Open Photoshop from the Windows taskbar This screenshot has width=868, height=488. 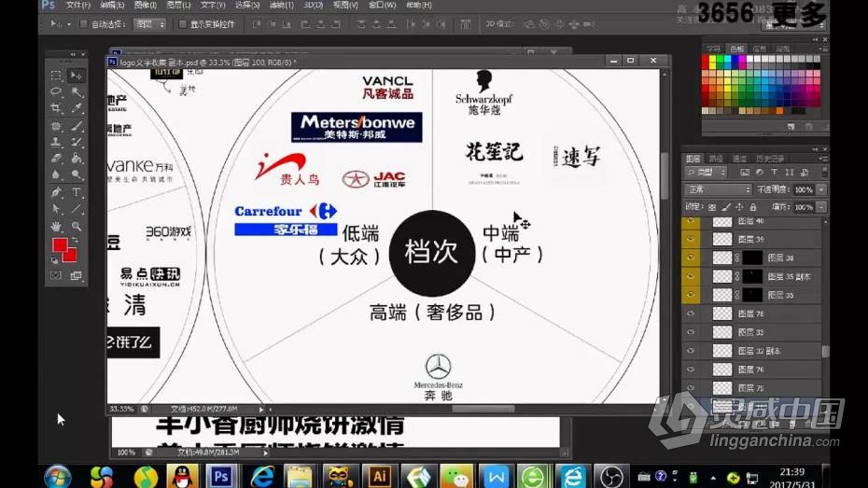[x=221, y=477]
